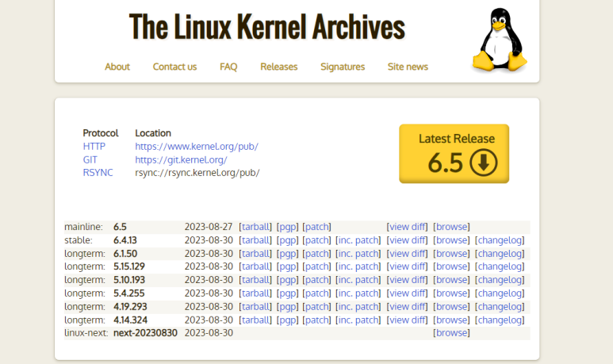Select the version text next-20230830
613x364 pixels.
pyautogui.click(x=145, y=333)
